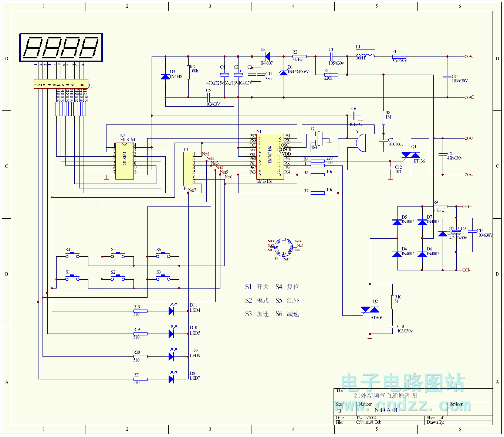The image size is (504, 437).
Task: Select the 74LS164 shift register chip N2
Action: tap(125, 161)
